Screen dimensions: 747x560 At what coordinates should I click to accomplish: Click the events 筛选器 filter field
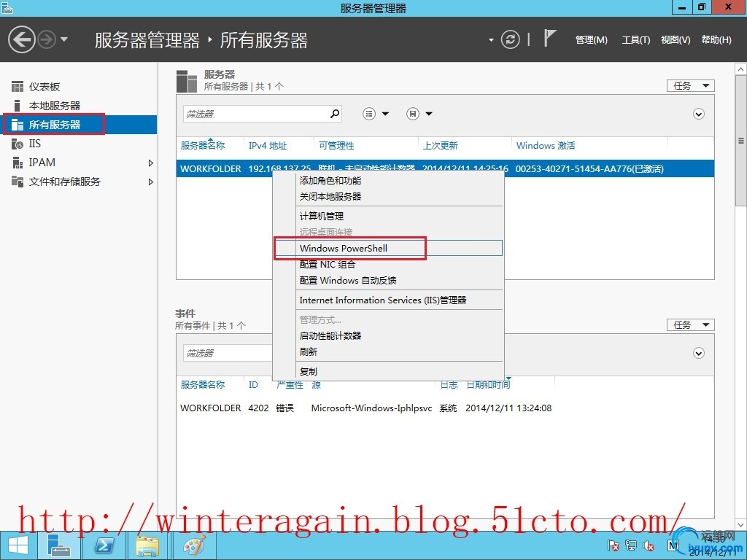(x=228, y=354)
